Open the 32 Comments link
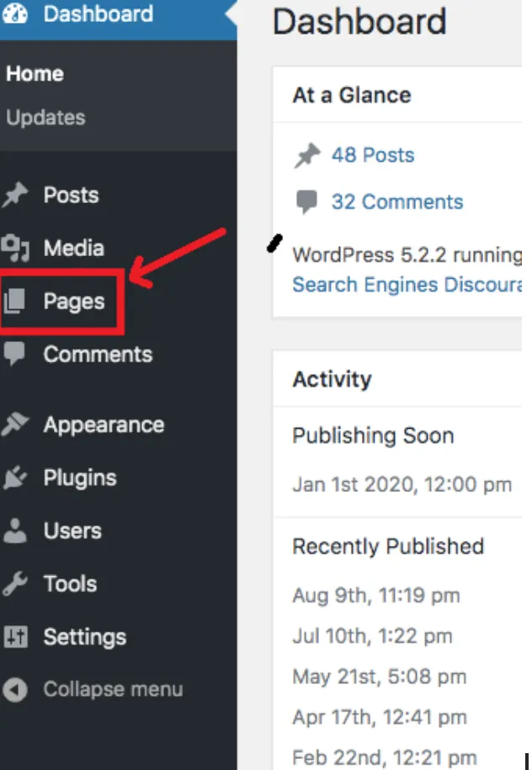Image resolution: width=532 pixels, height=770 pixels. click(397, 202)
